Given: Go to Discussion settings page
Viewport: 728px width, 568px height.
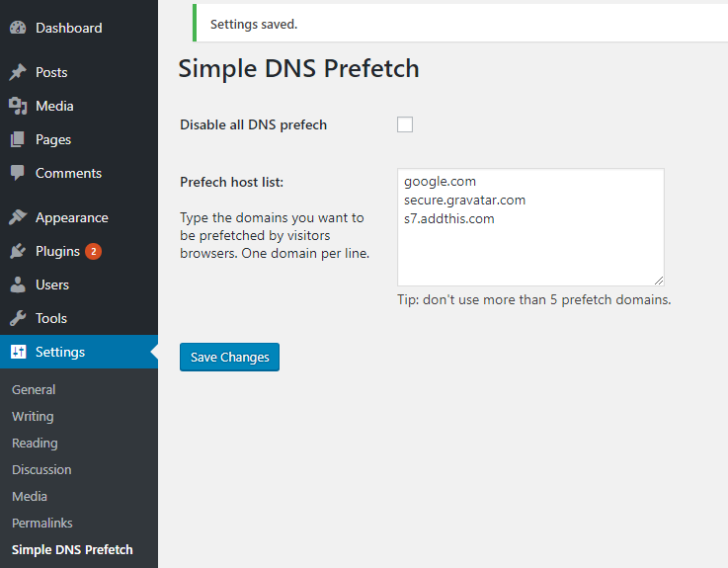Looking at the screenshot, I should pos(41,469).
